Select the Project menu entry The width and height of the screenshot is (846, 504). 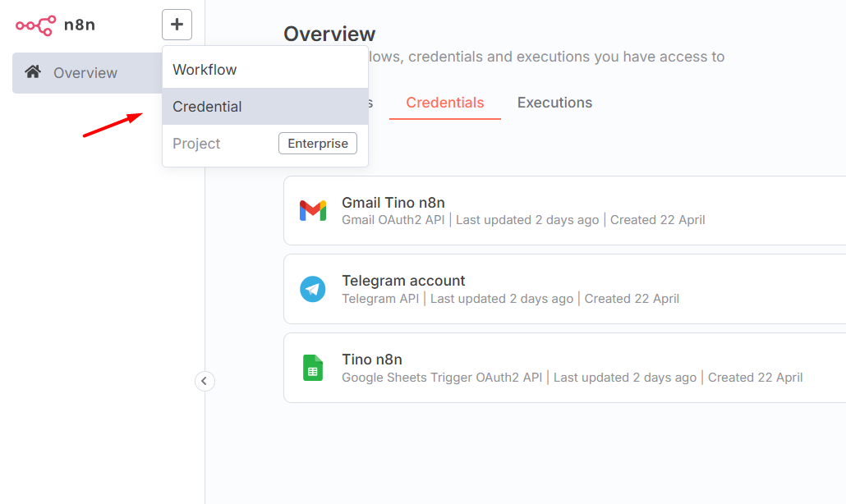265,144
